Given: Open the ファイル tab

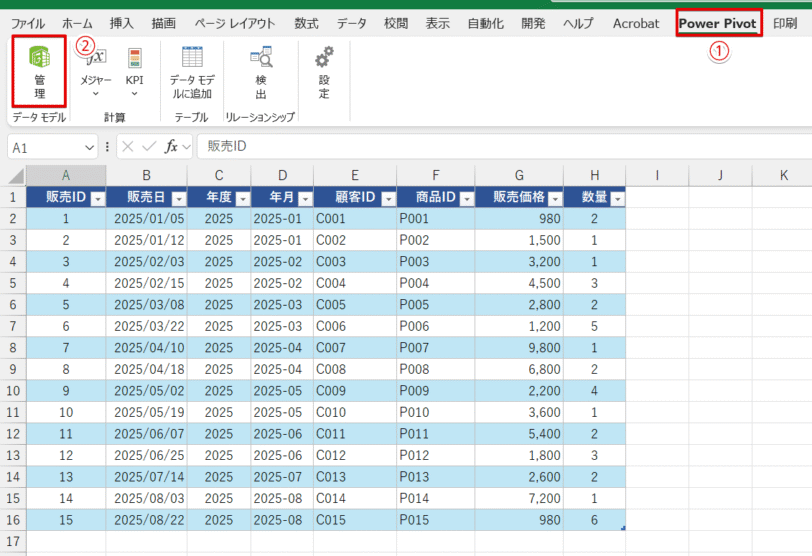Looking at the screenshot, I should coord(28,23).
